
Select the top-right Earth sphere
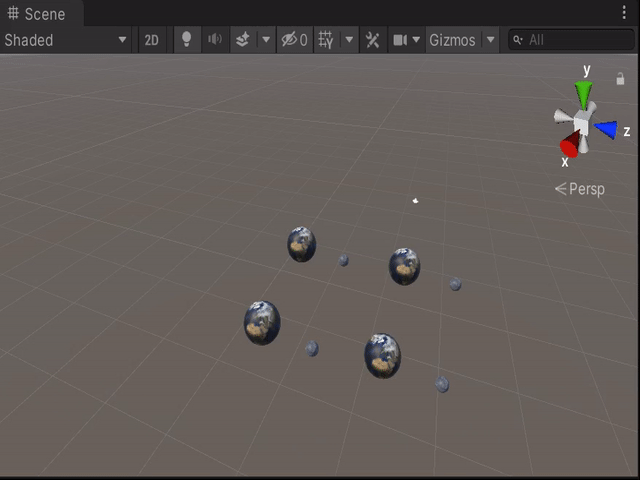[404, 267]
